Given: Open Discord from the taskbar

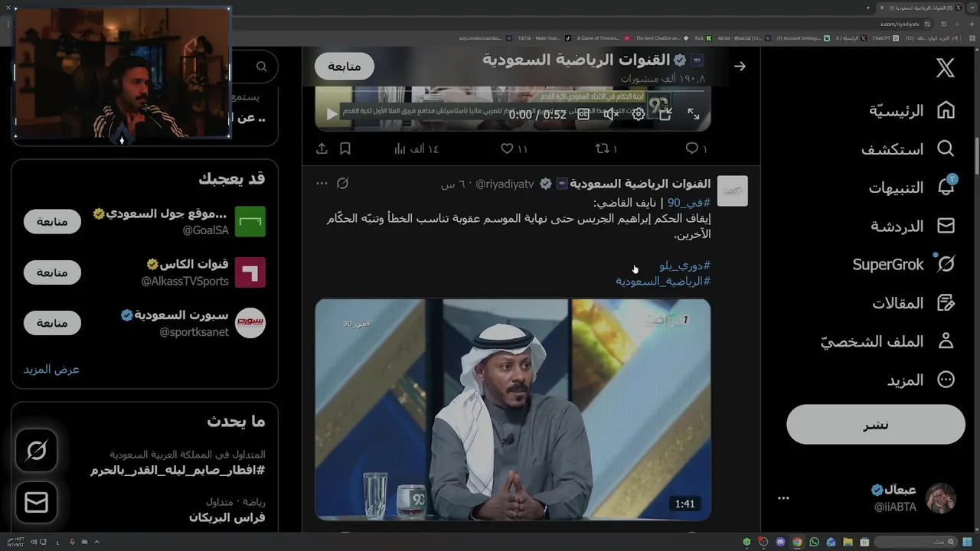Looking at the screenshot, I should click(x=780, y=542).
